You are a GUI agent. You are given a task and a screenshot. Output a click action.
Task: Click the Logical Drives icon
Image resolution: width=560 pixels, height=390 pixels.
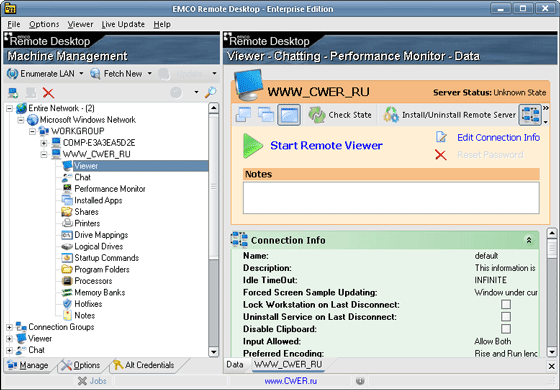point(67,246)
